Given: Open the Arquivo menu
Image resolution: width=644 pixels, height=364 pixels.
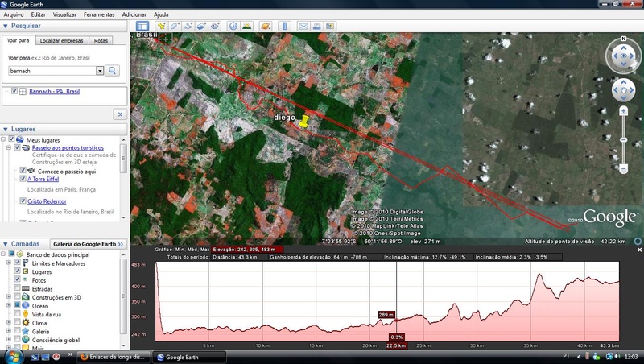Looking at the screenshot, I should click(x=14, y=14).
